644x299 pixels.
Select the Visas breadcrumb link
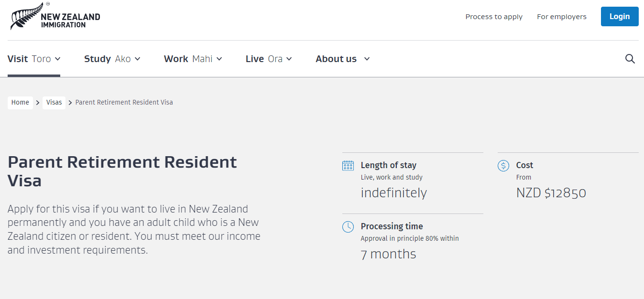pyautogui.click(x=54, y=103)
